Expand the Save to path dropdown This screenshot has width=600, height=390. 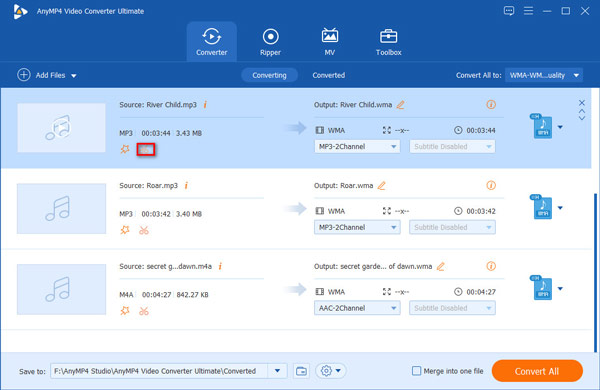pos(277,371)
